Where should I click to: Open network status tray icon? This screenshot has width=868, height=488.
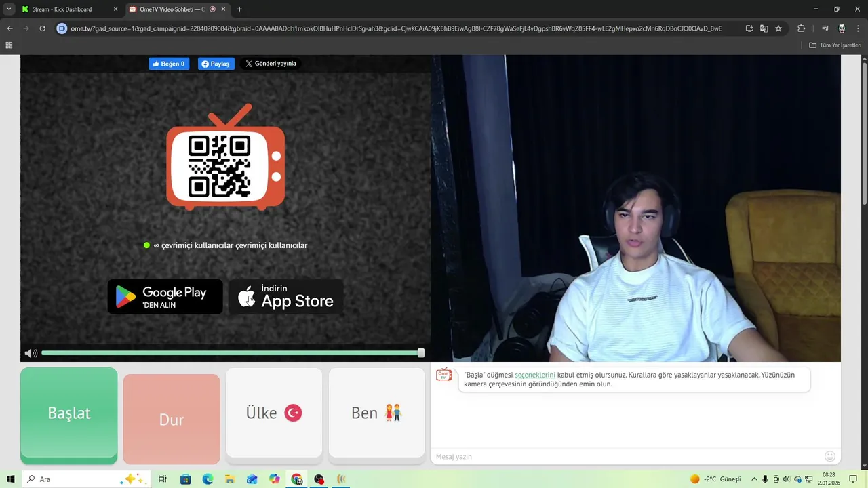[809, 479]
